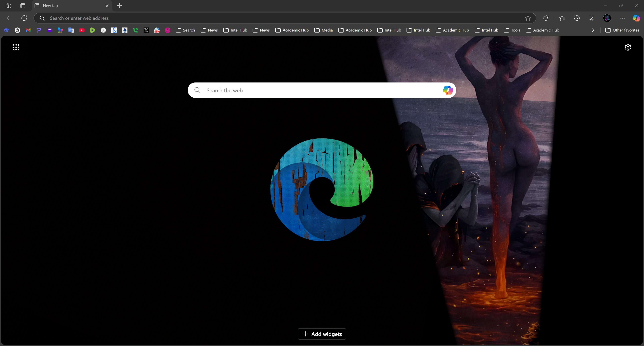
Task: Minimize the browser window
Action: [605, 6]
